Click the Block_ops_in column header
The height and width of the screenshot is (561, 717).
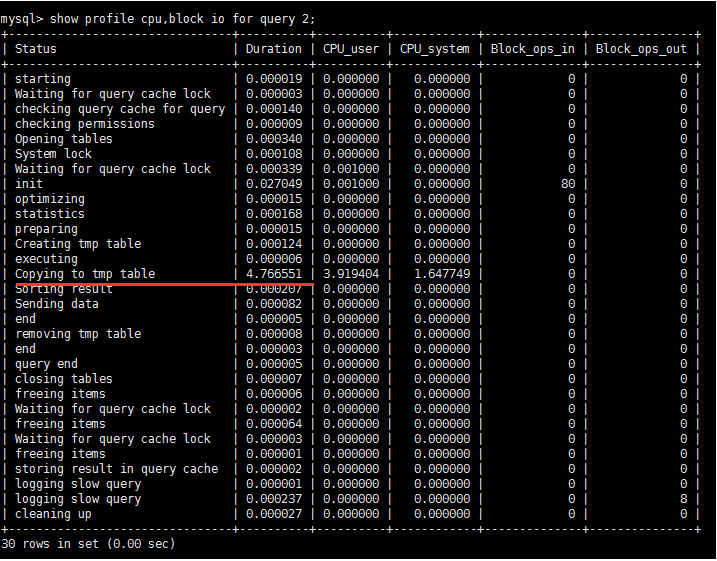point(531,49)
